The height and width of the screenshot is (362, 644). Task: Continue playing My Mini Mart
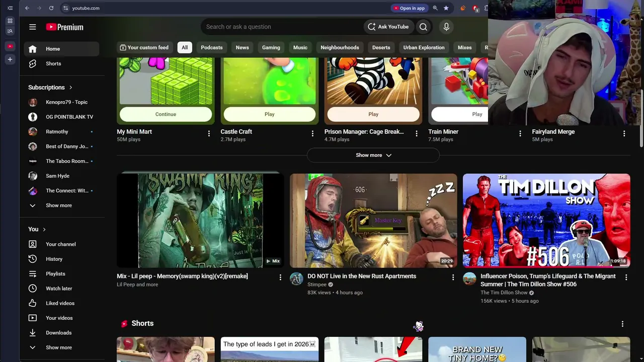(166, 114)
